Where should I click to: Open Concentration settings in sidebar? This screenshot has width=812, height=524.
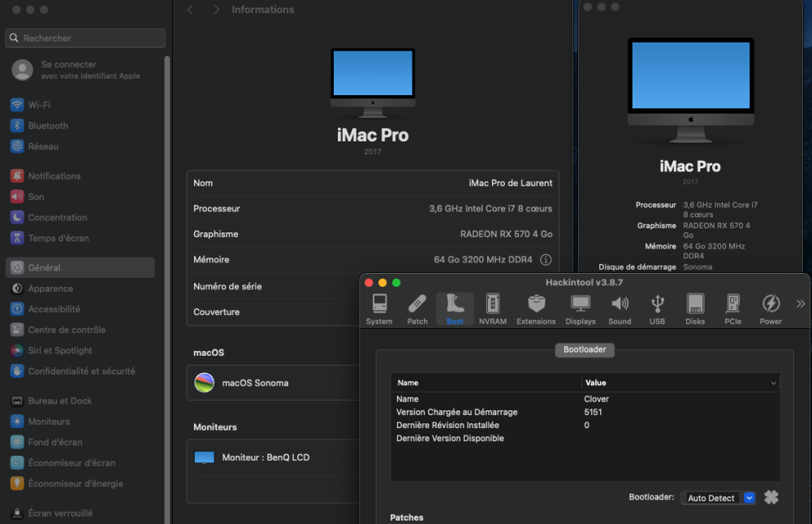(x=80, y=217)
